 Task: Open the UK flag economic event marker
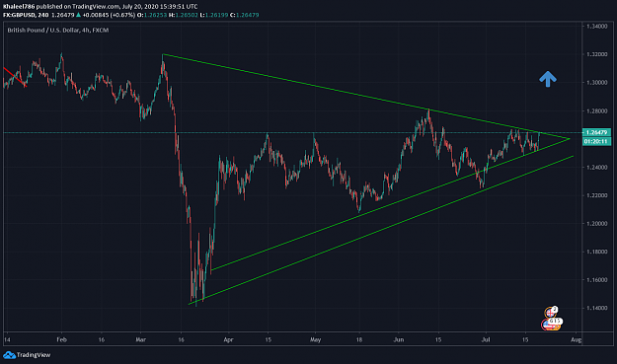coord(550,313)
